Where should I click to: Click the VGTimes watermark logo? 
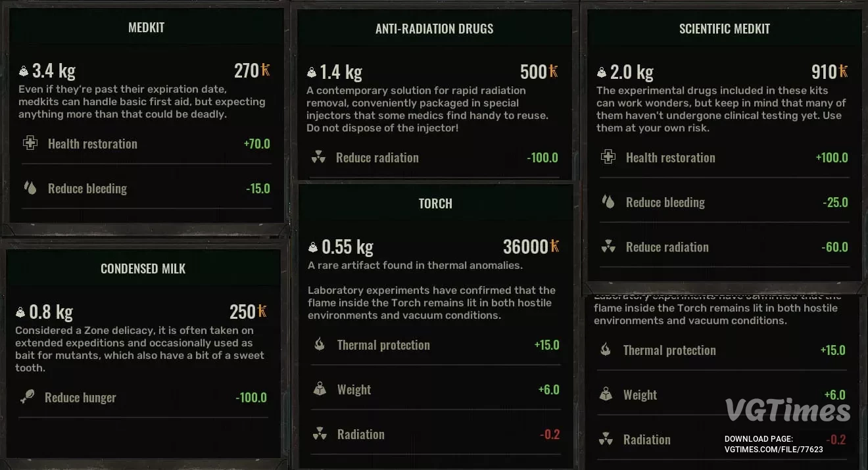[x=788, y=410]
